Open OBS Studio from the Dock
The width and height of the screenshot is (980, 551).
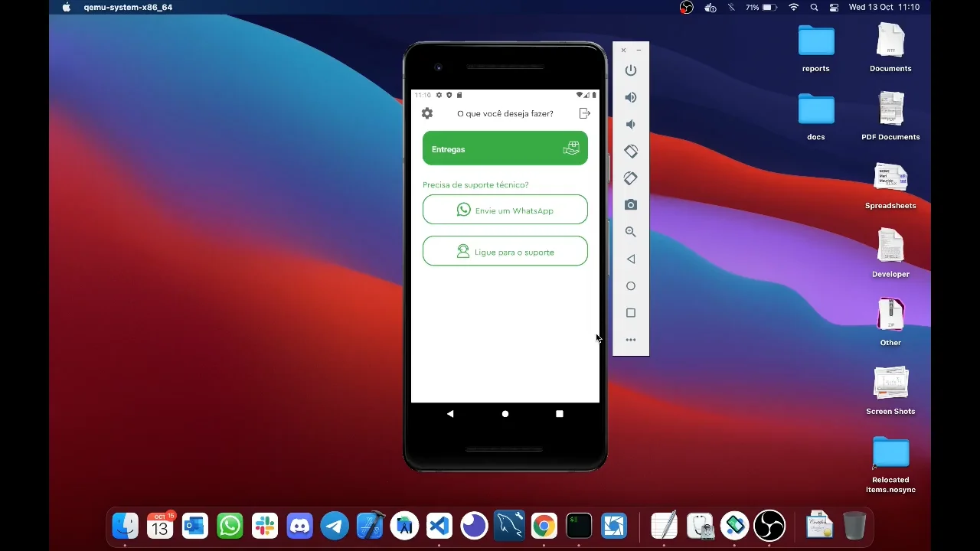click(x=769, y=526)
